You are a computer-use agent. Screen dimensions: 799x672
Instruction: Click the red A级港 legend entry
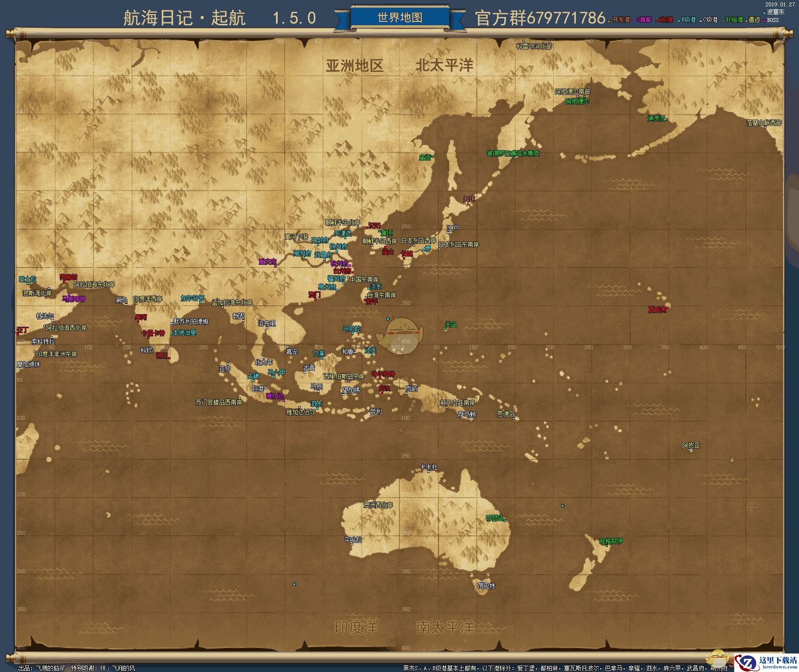[x=665, y=20]
